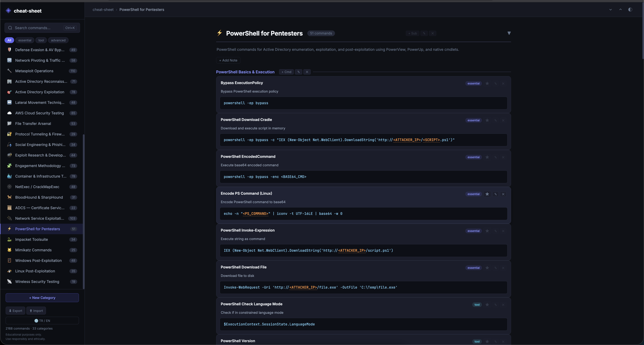Star the Encode PS Command (Linux) entry
The height and width of the screenshot is (345, 644).
tap(487, 194)
